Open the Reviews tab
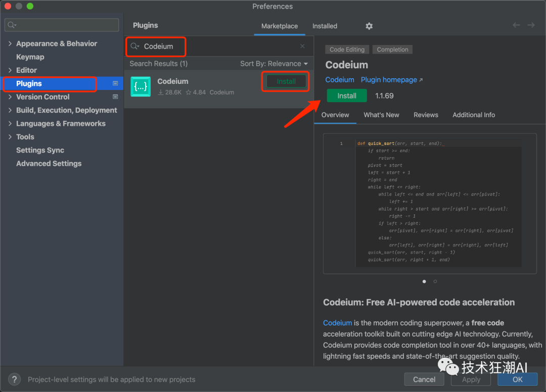The width and height of the screenshot is (546, 392). (426, 115)
